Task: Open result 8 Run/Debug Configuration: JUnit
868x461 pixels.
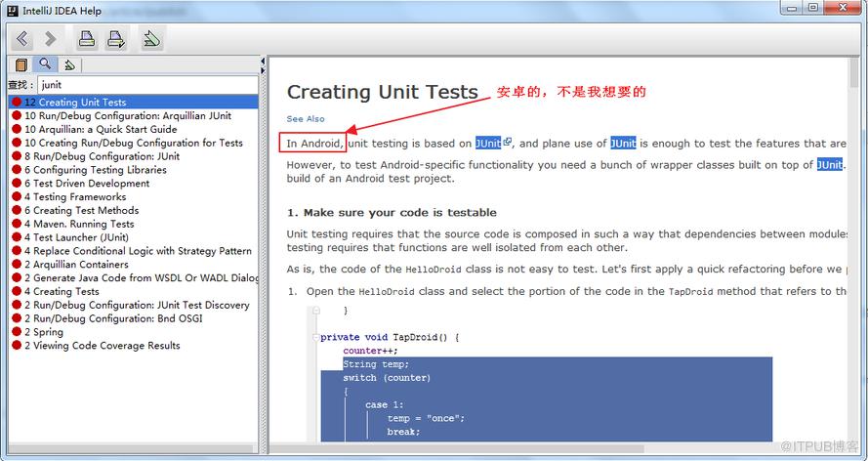Action: [x=102, y=156]
